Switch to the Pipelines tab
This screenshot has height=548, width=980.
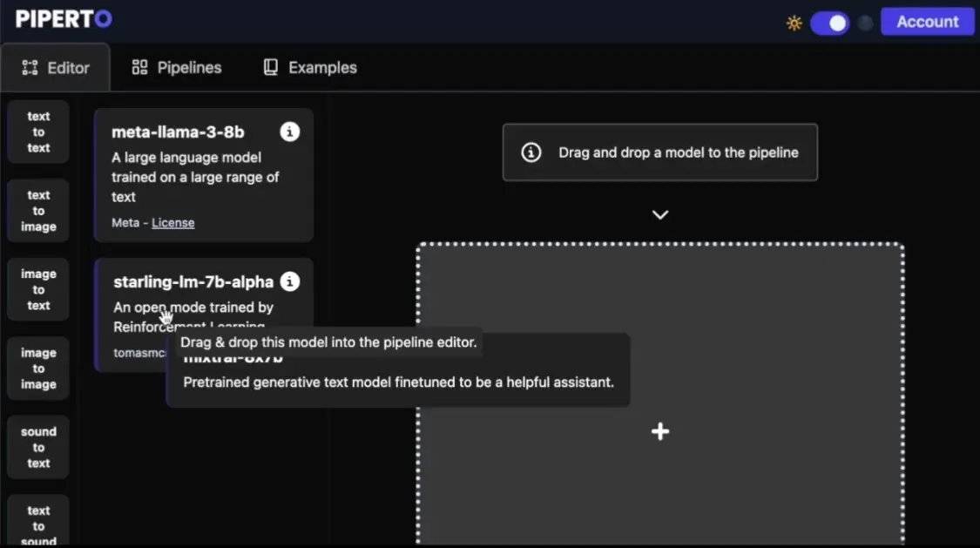coord(177,68)
